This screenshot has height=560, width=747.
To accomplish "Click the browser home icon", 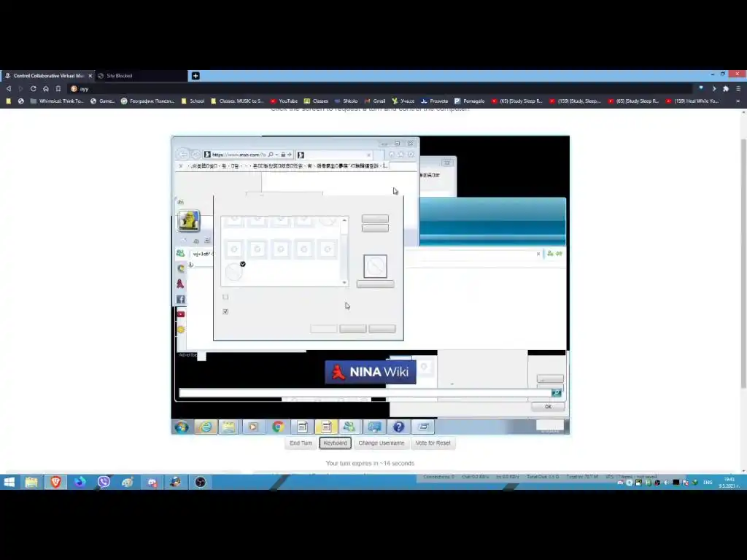I will tap(46, 88).
